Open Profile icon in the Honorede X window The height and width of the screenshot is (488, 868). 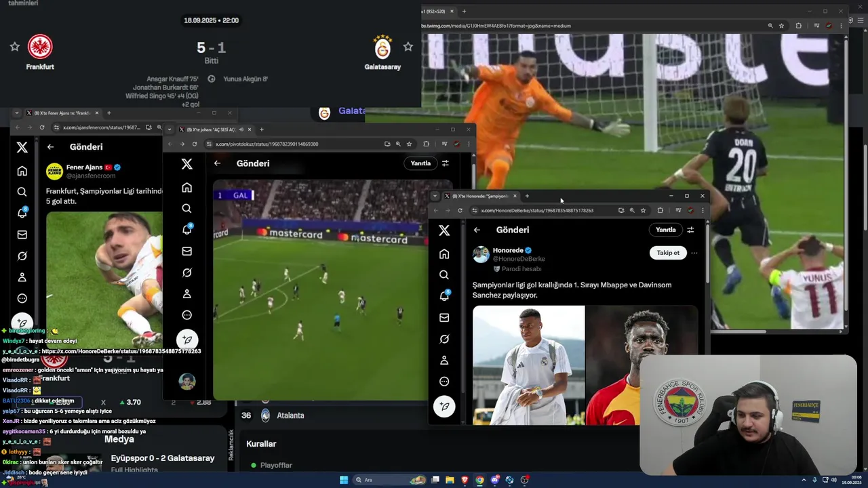point(444,360)
